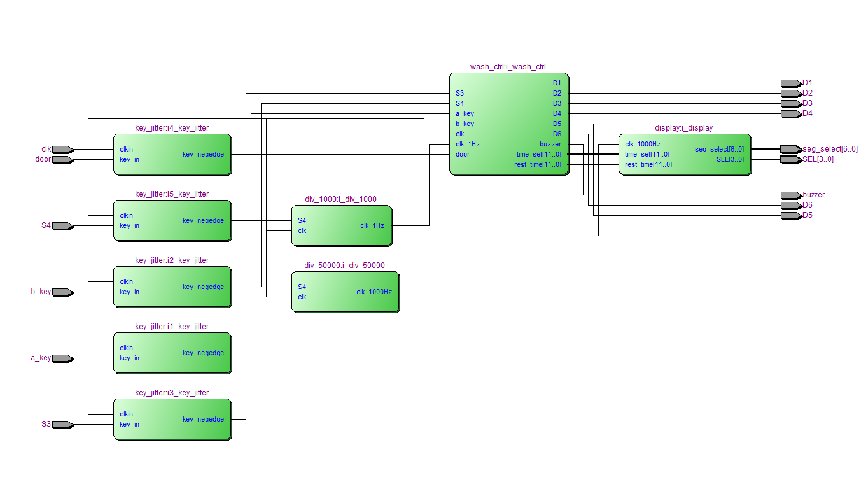
Task: Pick the D5 output pin symbol
Action: pyautogui.click(x=791, y=216)
